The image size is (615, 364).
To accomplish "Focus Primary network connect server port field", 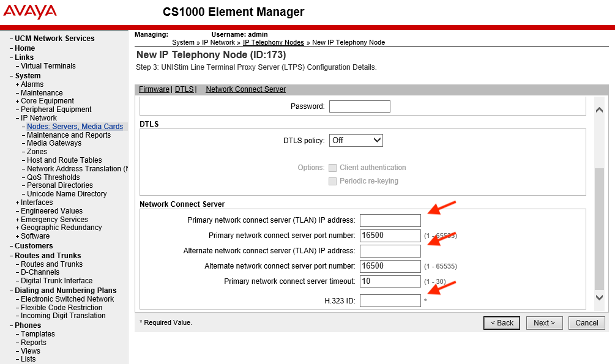I will tap(390, 236).
